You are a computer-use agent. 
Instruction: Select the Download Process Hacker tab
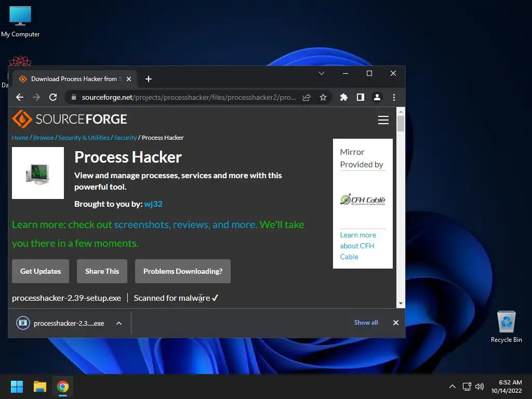point(75,79)
